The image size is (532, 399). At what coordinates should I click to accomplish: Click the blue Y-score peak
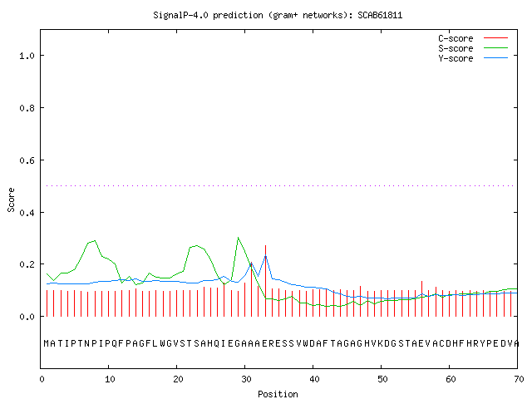(266, 256)
